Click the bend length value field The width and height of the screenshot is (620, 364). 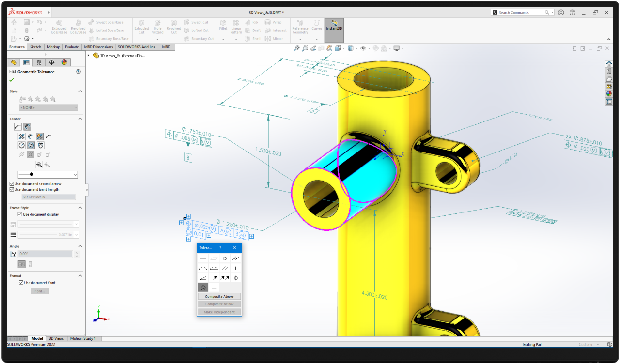[x=49, y=197]
